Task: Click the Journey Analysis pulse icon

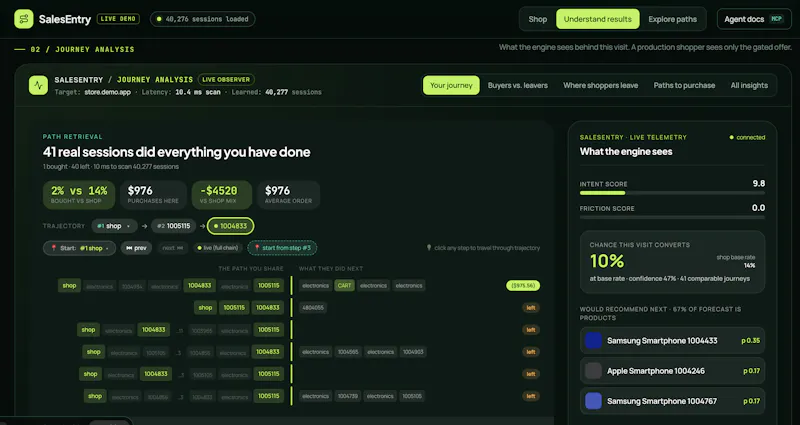Action: (x=38, y=86)
